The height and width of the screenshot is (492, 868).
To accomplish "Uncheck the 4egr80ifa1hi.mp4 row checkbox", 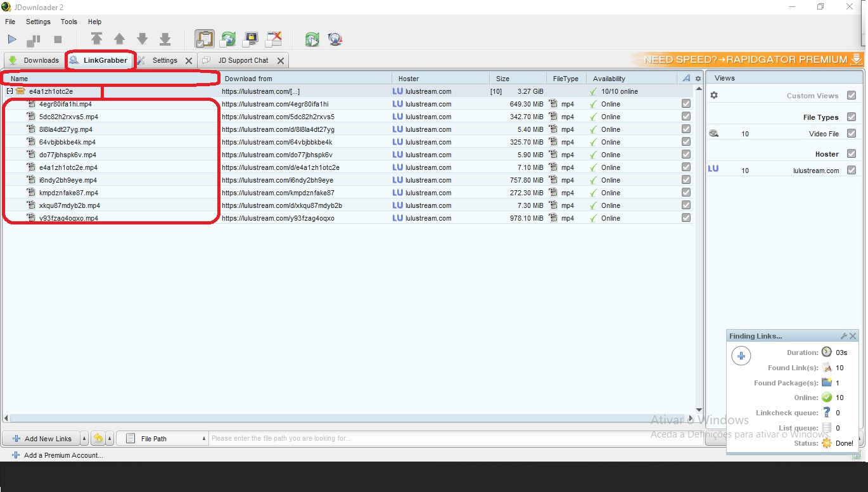I will [x=686, y=104].
